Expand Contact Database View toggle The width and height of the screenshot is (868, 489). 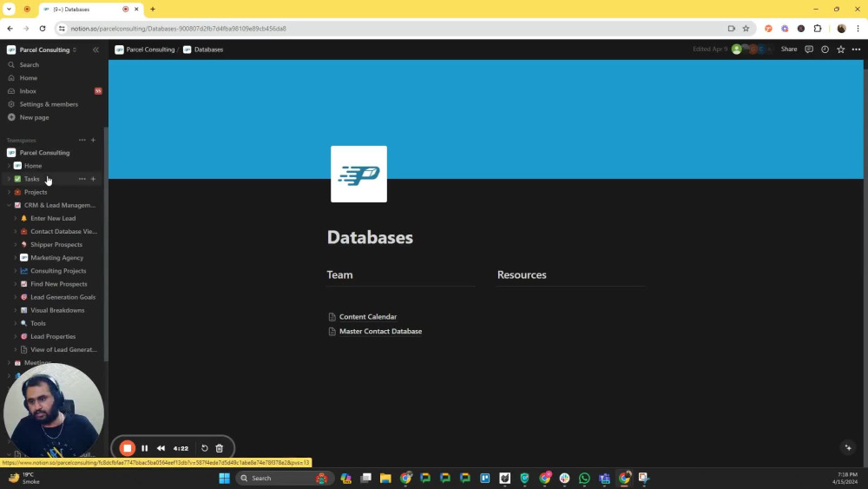coord(15,232)
